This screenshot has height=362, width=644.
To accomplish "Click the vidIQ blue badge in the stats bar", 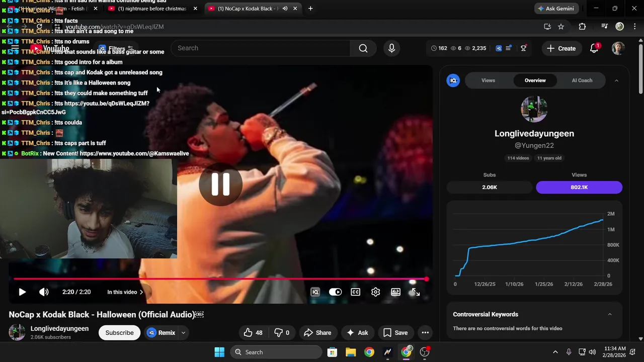I will coord(499,48).
